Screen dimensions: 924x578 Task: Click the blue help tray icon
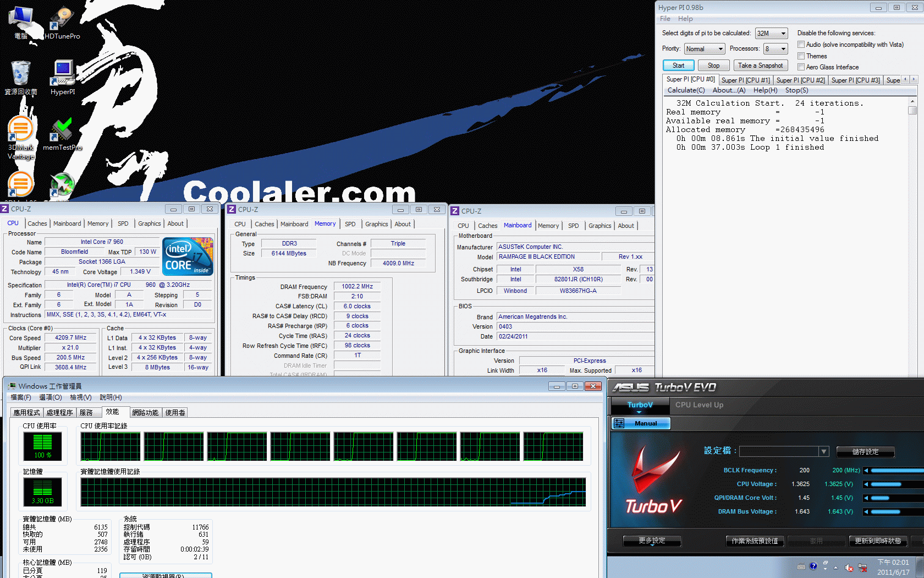(813, 566)
